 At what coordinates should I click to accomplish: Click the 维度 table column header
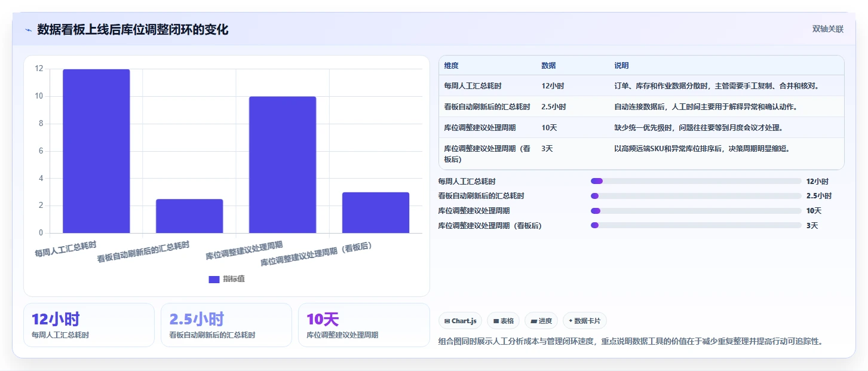[451, 66]
